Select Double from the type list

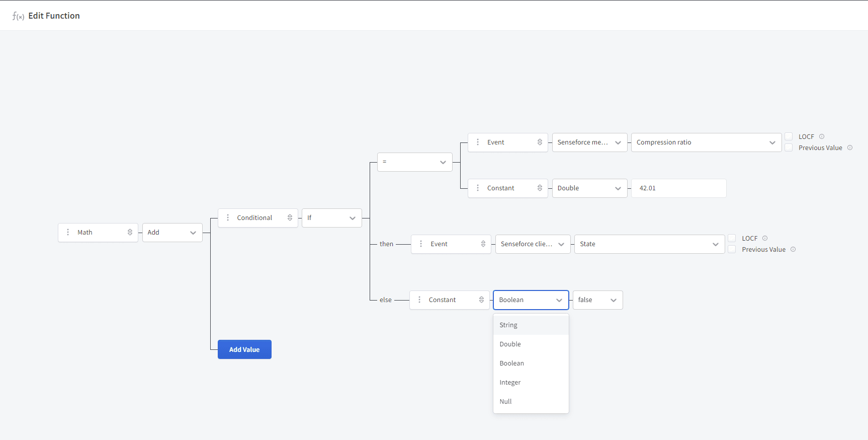[x=531, y=344]
